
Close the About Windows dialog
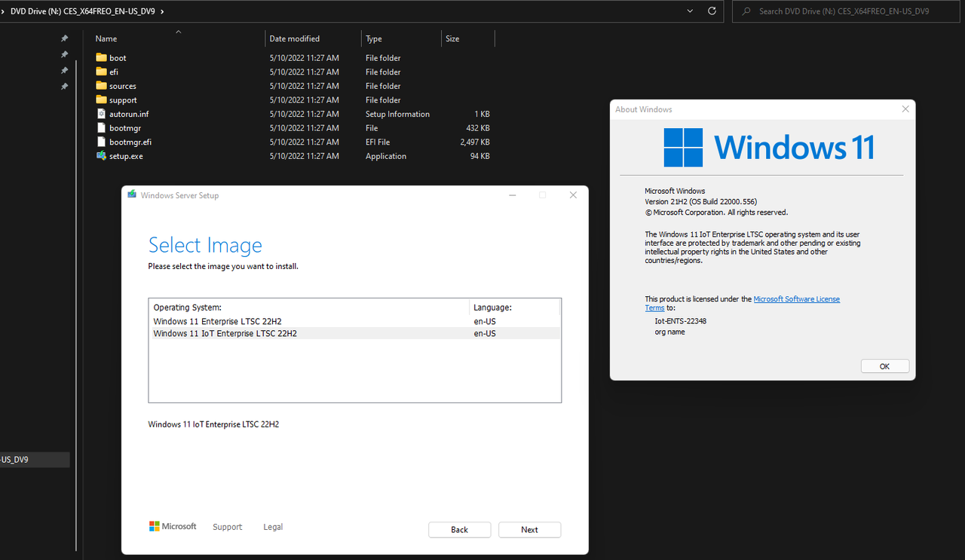point(905,109)
